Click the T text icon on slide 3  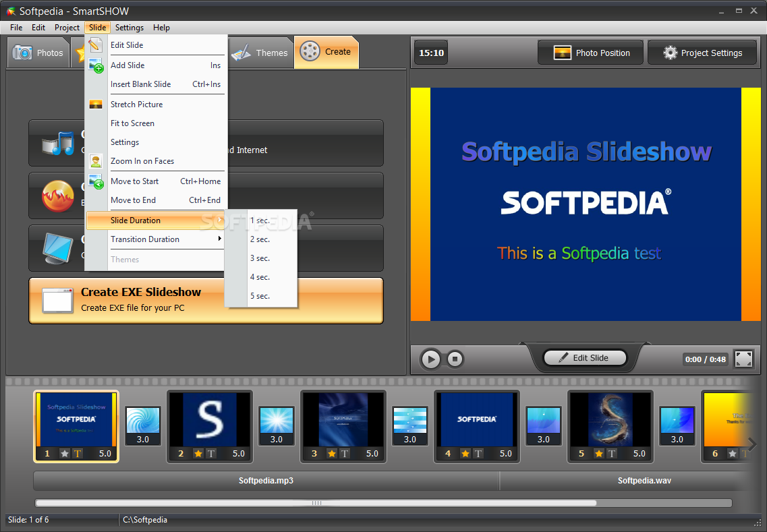(344, 454)
